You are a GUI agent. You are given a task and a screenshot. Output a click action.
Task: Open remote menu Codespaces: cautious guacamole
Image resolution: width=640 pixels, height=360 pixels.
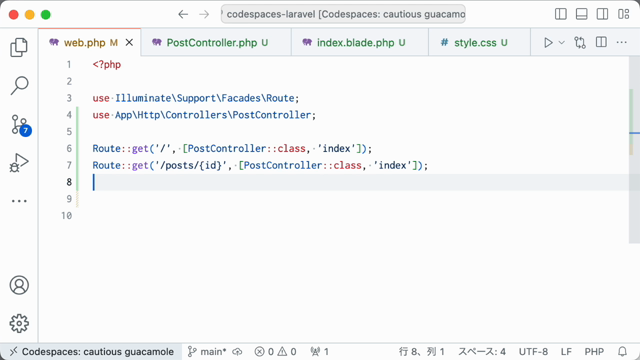coord(91,351)
